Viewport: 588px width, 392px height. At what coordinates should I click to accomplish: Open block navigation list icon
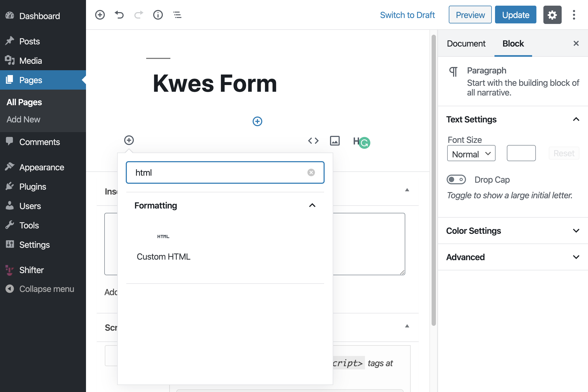coord(177,15)
